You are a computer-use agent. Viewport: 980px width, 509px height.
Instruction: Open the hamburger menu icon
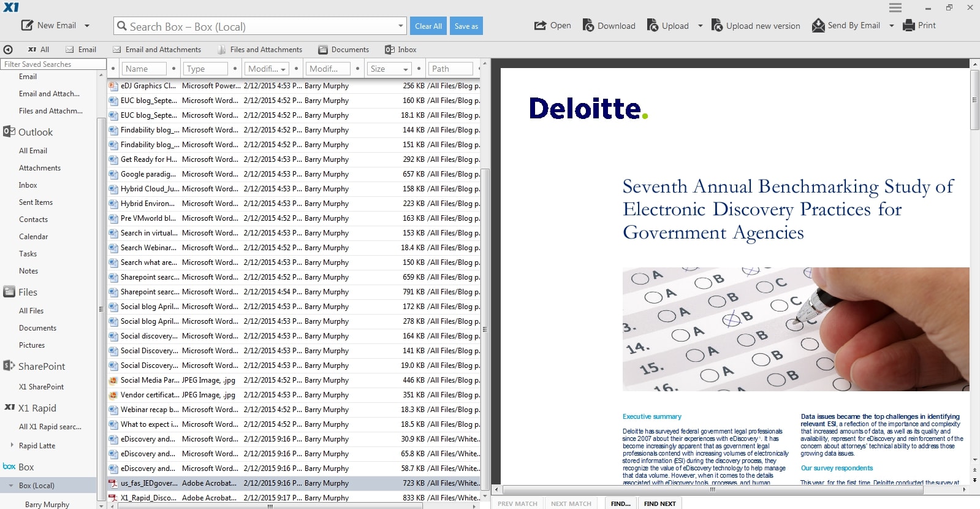(895, 7)
